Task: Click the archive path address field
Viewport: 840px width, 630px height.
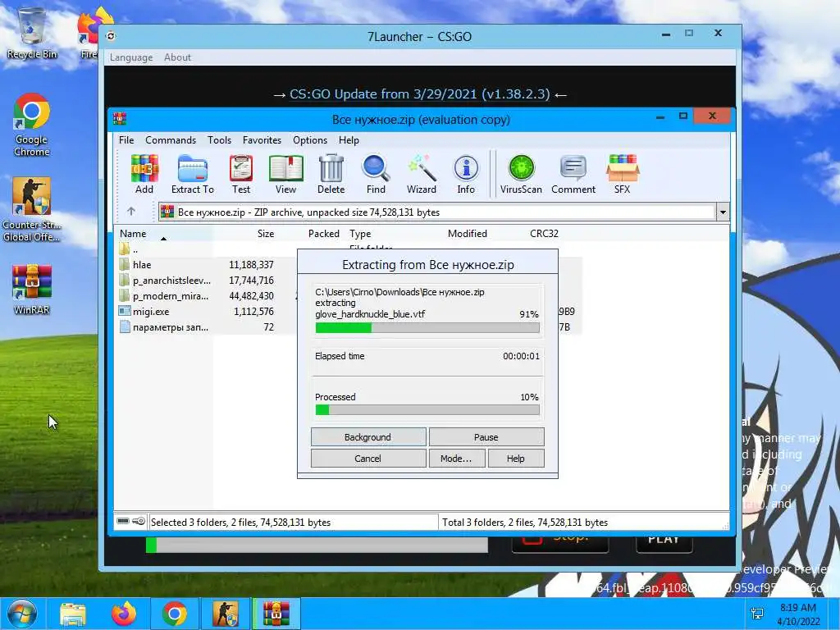Action: click(437, 212)
